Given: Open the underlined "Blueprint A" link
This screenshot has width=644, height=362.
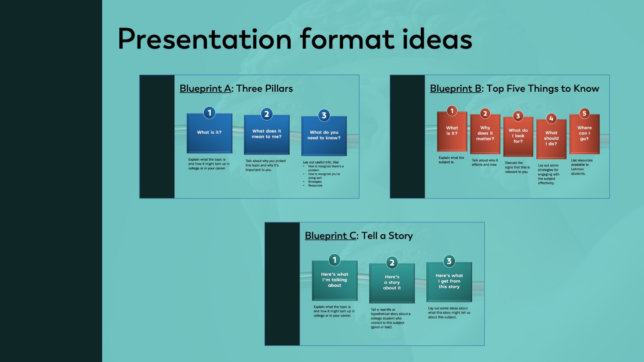Looking at the screenshot, I should [205, 88].
